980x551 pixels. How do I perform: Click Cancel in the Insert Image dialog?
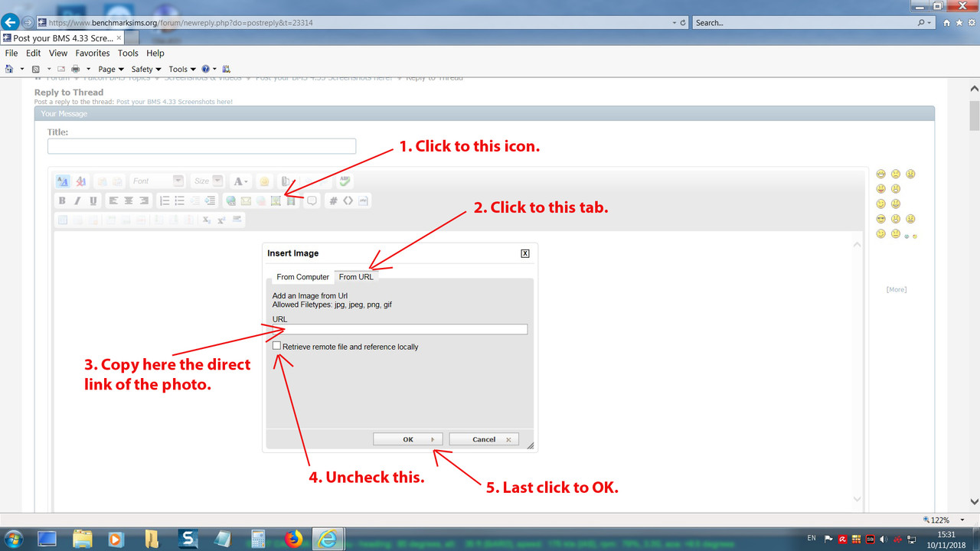484,439
